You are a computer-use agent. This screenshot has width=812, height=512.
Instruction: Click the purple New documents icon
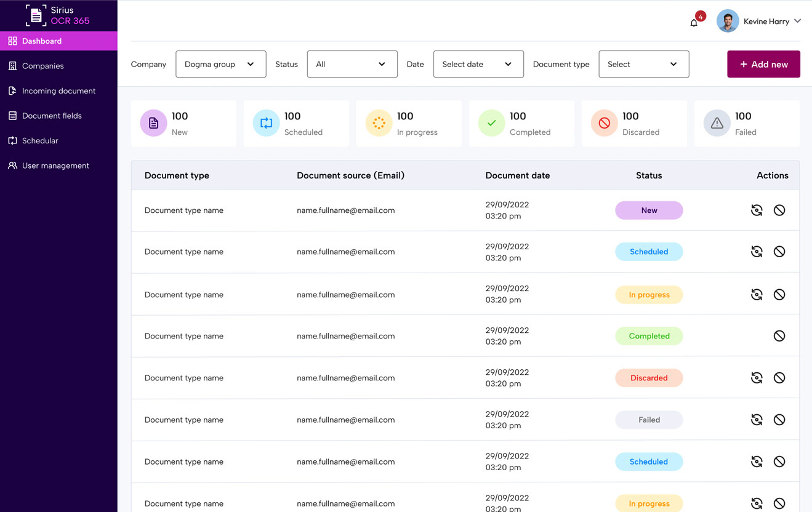click(153, 123)
